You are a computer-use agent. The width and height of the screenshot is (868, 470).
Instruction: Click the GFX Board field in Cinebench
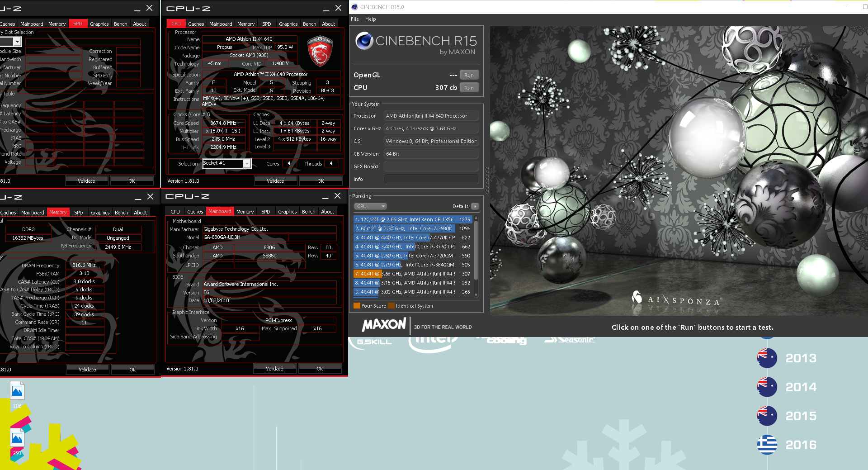[x=431, y=166]
